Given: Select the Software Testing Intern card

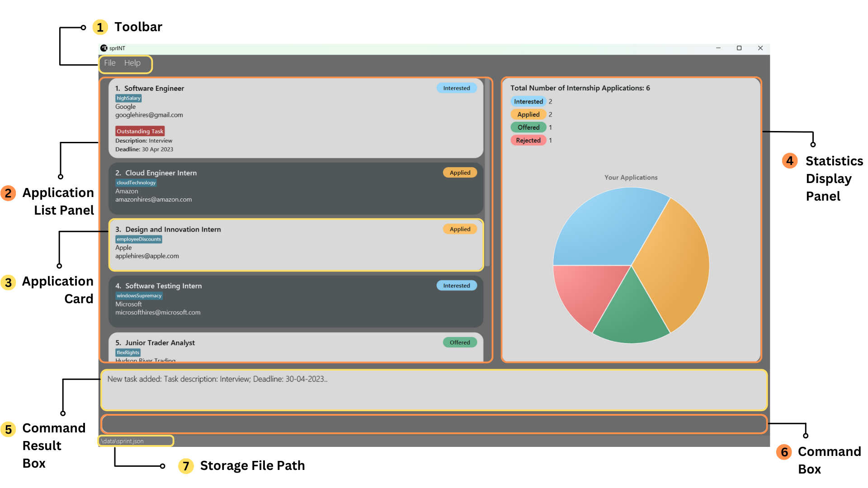Looking at the screenshot, I should [296, 301].
